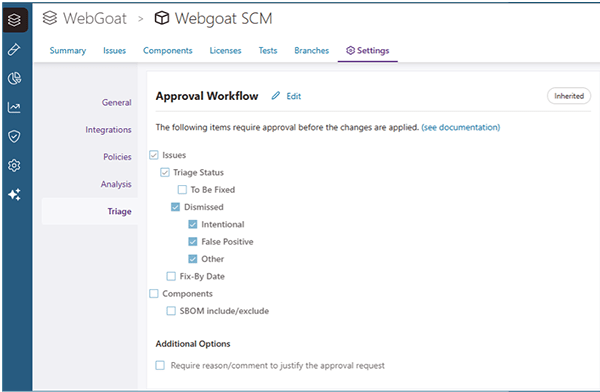Go to WebGoat breadcrumb link

tap(95, 18)
